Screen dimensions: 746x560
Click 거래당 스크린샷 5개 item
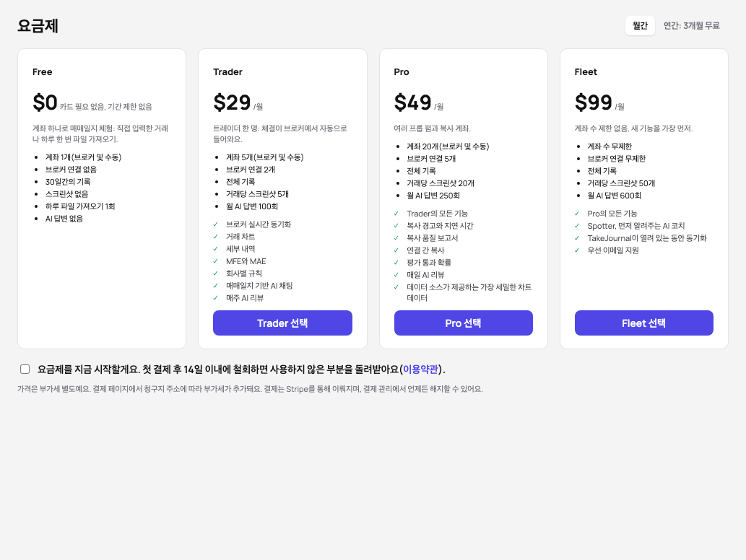pos(257,194)
